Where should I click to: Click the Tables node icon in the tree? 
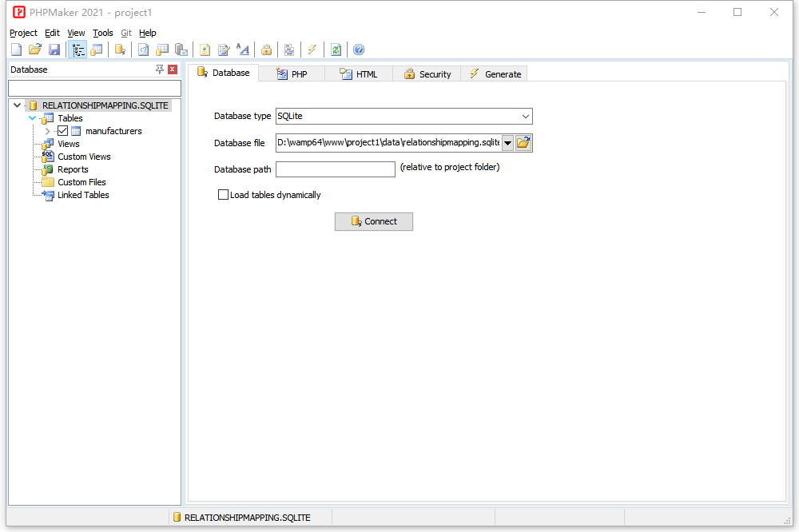pyautogui.click(x=47, y=119)
